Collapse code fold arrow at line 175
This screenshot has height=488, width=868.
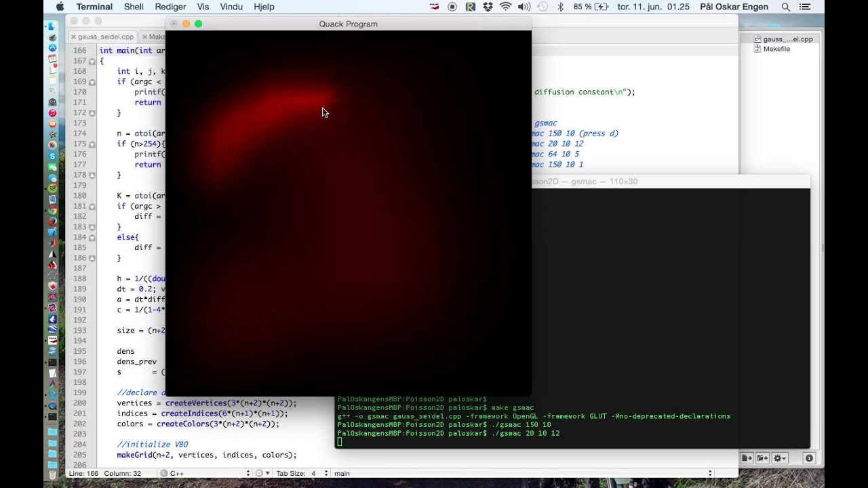92,144
